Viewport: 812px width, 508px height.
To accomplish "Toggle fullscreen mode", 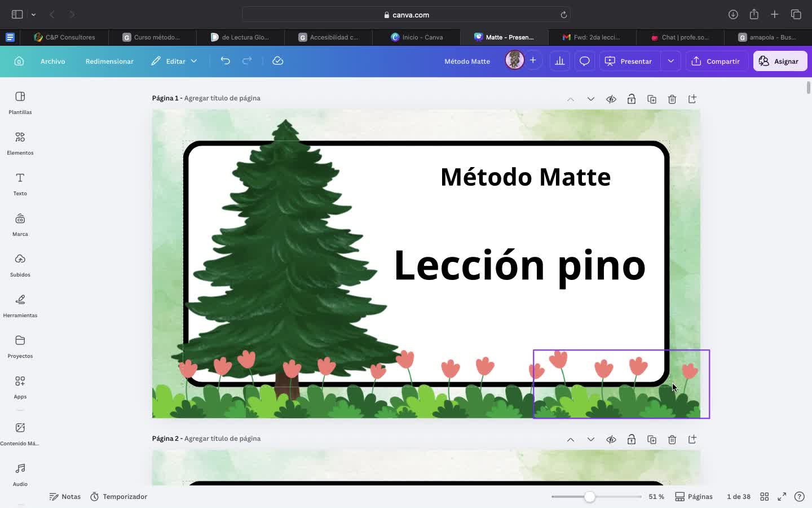I will click(782, 497).
